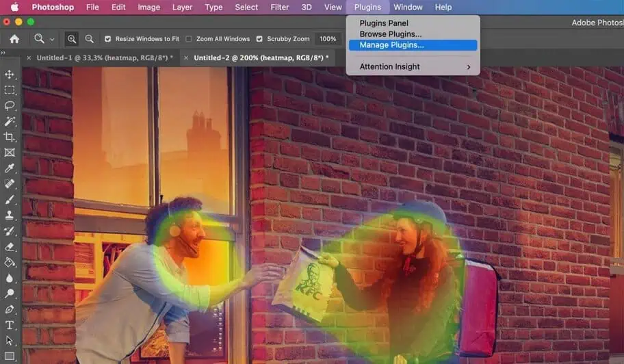Select the Type tool

[x=10, y=325]
